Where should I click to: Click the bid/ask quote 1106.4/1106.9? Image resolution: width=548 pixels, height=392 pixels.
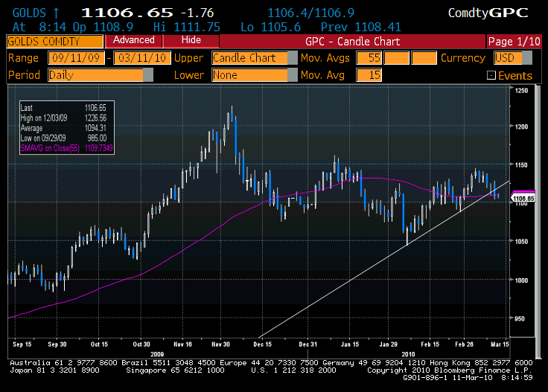click(310, 13)
